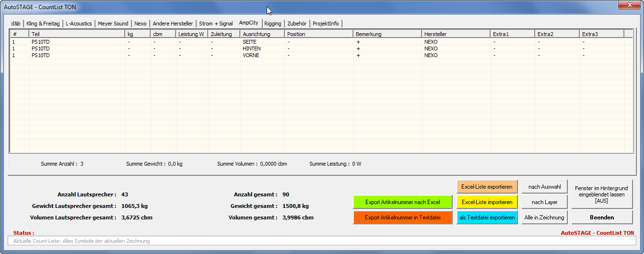Click the Ausrichtung column header
644x254 pixels.
[262, 34]
